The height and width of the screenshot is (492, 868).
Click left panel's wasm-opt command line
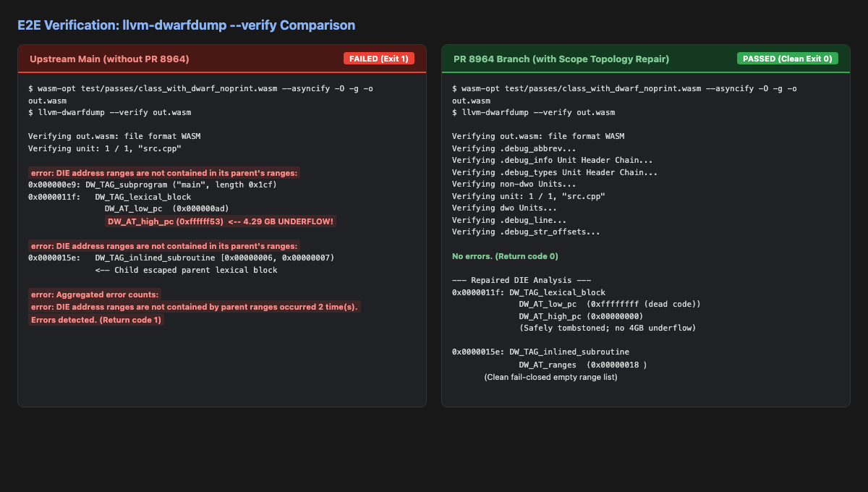tap(200, 94)
